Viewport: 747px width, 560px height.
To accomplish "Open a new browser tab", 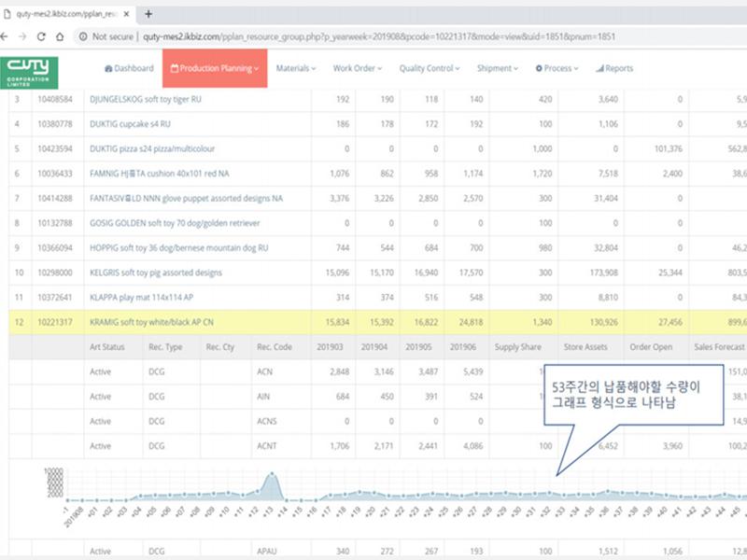I will click(148, 14).
